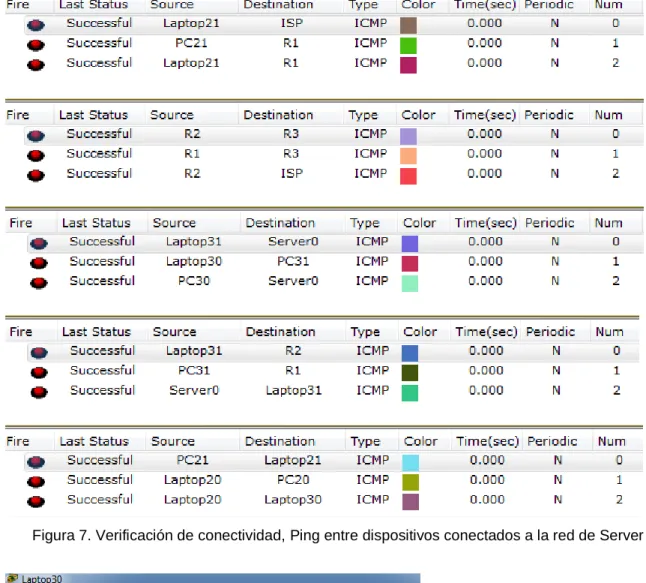Select purple swatch of Laptop31 to Server0 row
646x583 pixels.
[x=410, y=244]
